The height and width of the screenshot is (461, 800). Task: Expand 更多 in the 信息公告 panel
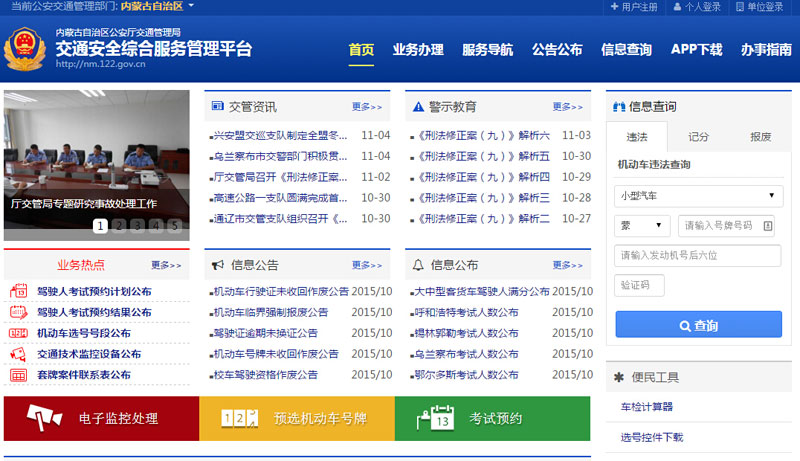point(367,265)
